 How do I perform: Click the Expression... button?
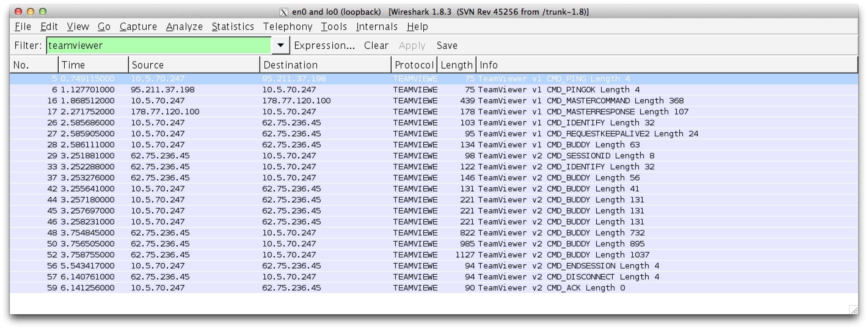pos(324,45)
